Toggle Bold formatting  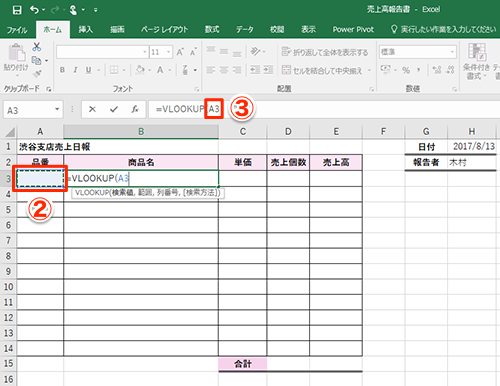click(62, 70)
